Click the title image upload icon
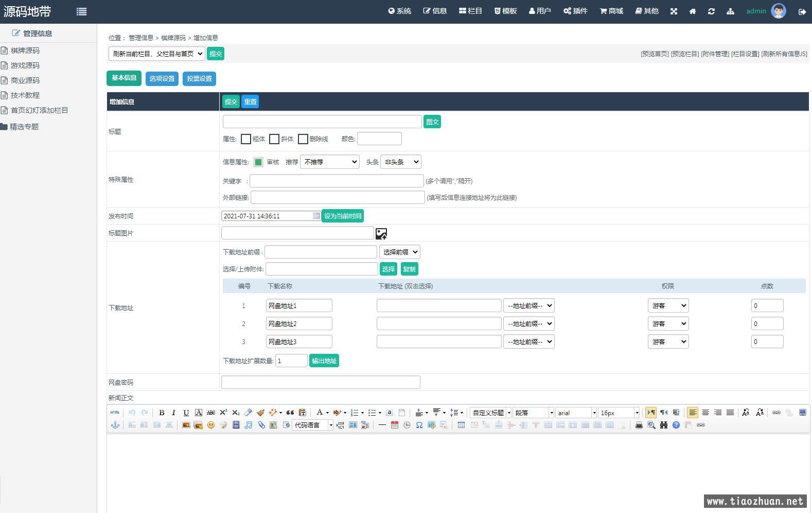The height and width of the screenshot is (513, 812). pyautogui.click(x=381, y=234)
